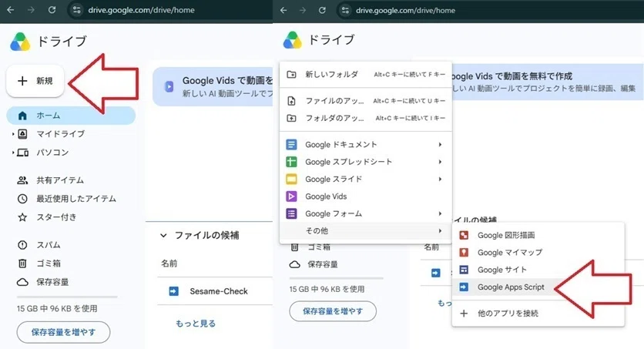Image resolution: width=644 pixels, height=349 pixels.
Task: Select Google 図形描画 submenu item
Action: pos(538,235)
